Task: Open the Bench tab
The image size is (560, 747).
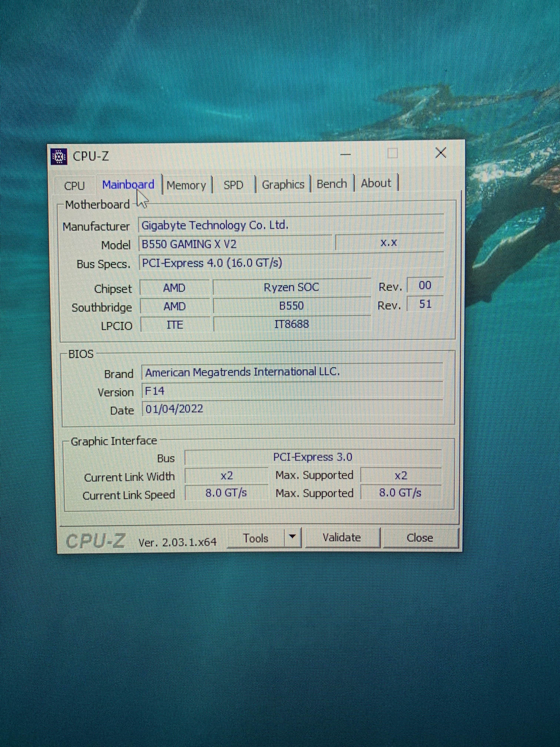Action: 331,184
